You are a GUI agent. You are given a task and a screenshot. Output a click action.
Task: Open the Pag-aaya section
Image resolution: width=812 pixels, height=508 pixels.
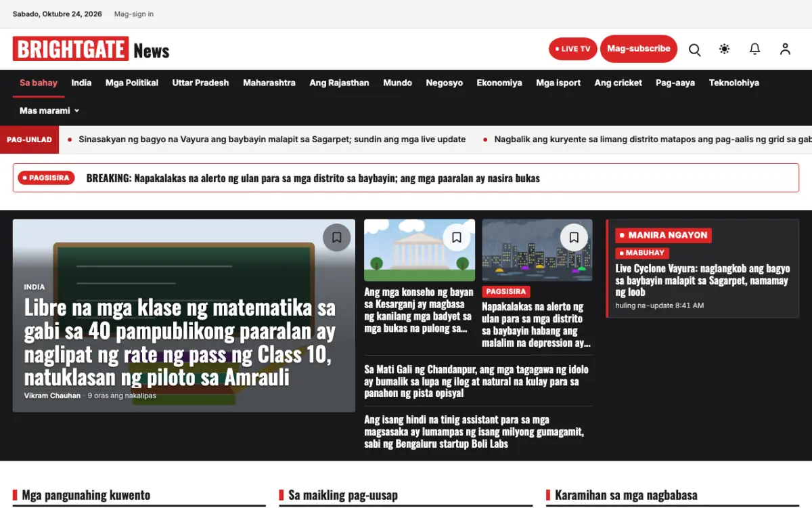coord(675,83)
